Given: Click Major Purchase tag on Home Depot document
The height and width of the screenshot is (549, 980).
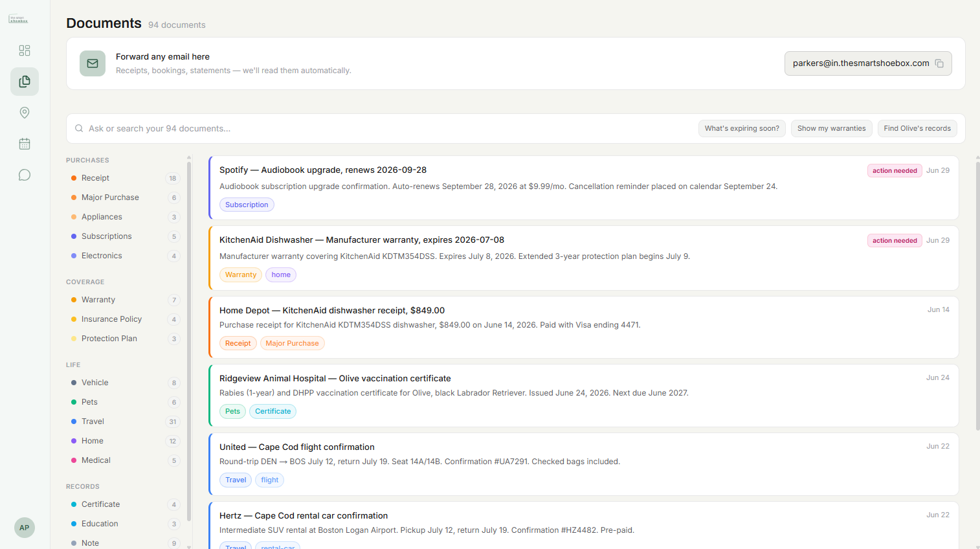Looking at the screenshot, I should (292, 343).
